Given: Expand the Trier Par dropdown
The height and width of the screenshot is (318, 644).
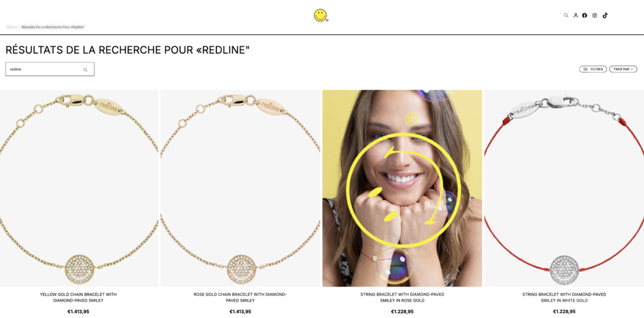Looking at the screenshot, I should pyautogui.click(x=623, y=69).
